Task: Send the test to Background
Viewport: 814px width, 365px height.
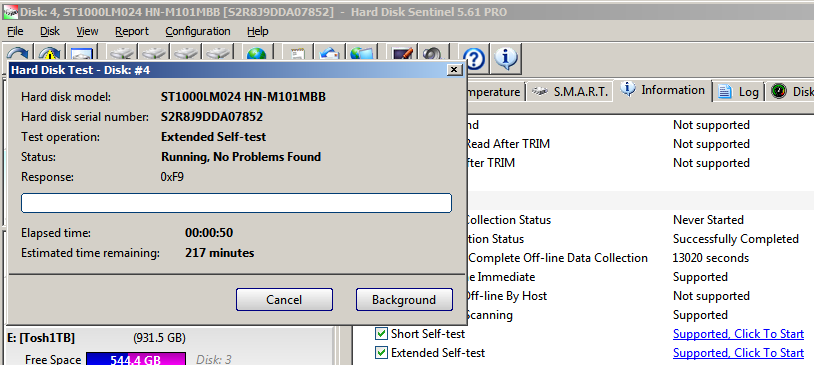Action: pos(404,300)
